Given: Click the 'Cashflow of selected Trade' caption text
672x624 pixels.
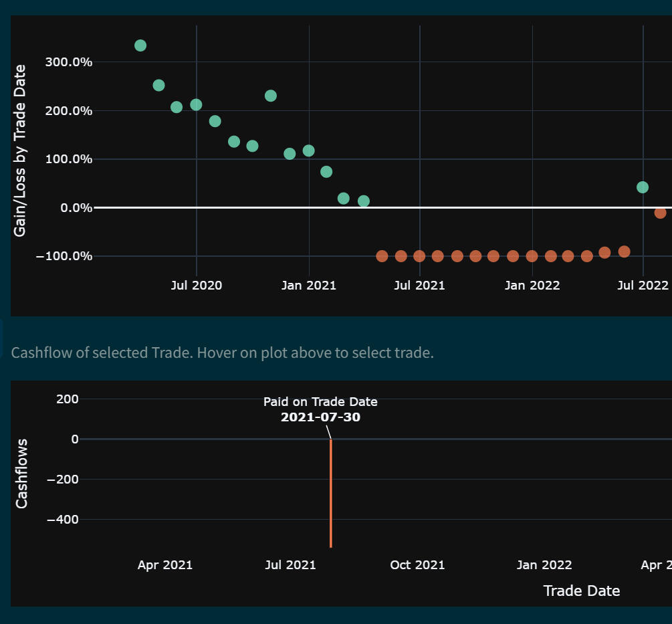Looking at the screenshot, I should (223, 352).
